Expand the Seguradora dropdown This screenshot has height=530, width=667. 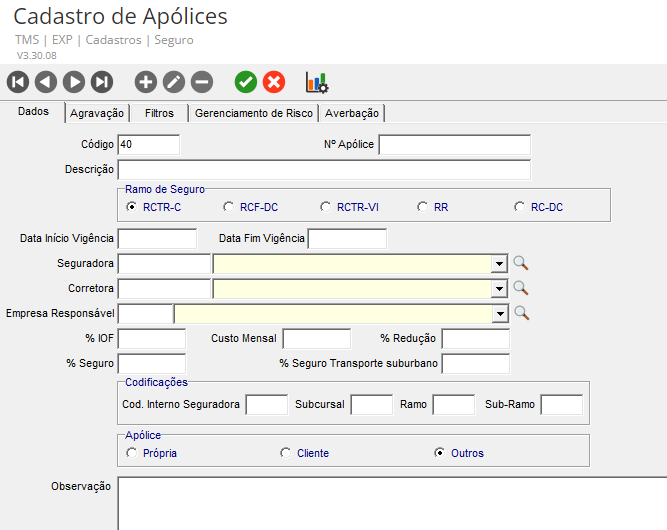pos(498,264)
